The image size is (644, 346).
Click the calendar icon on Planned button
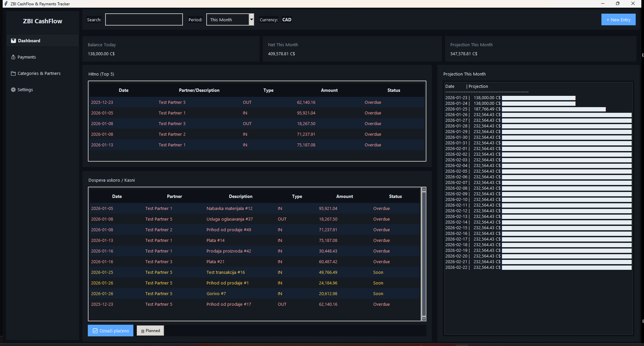pos(143,331)
